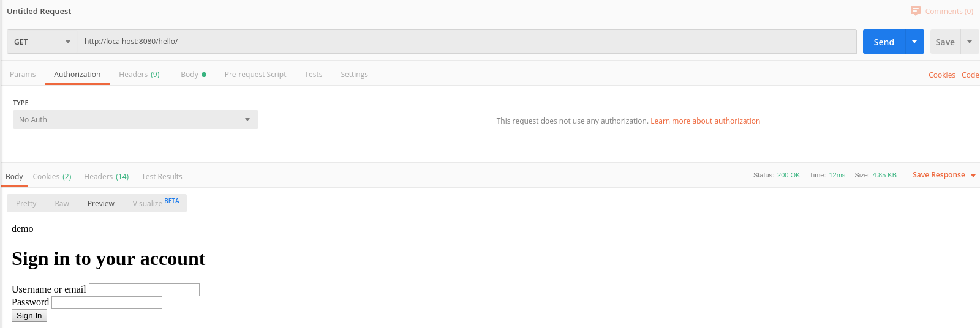Expand the Save options arrow

(x=970, y=42)
